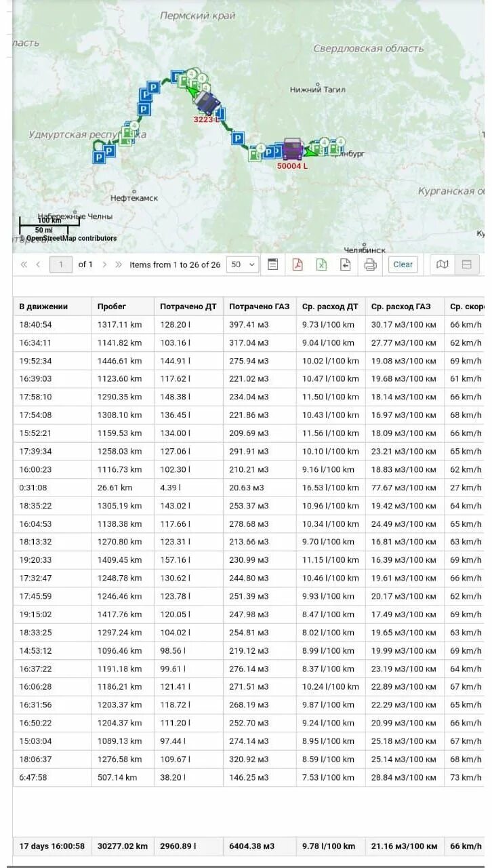The image size is (492, 868).
Task: Select the cell 26.61 km
Action: point(123,488)
